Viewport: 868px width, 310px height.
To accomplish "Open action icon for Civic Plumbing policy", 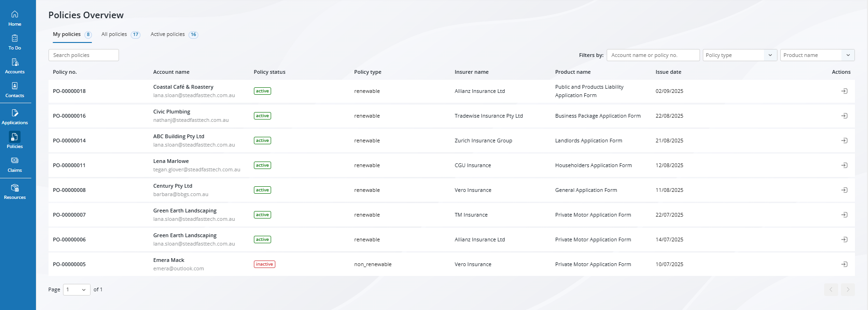I will [x=844, y=116].
